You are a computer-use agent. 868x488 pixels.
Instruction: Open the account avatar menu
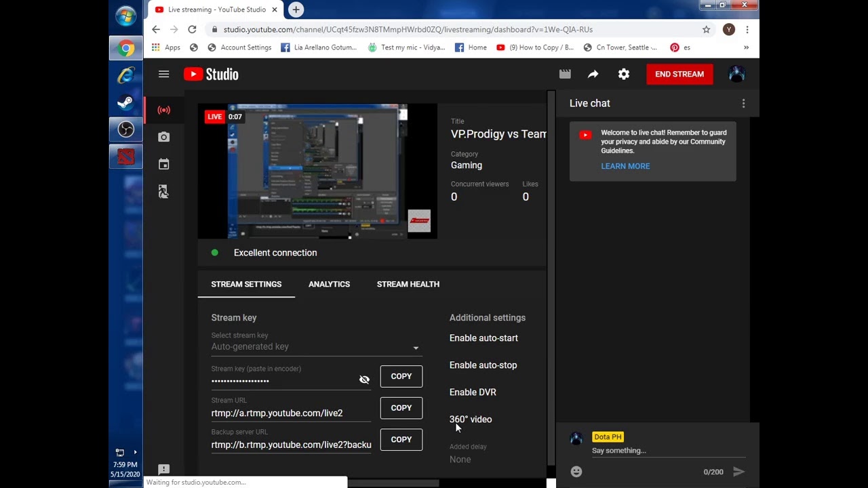tap(736, 74)
